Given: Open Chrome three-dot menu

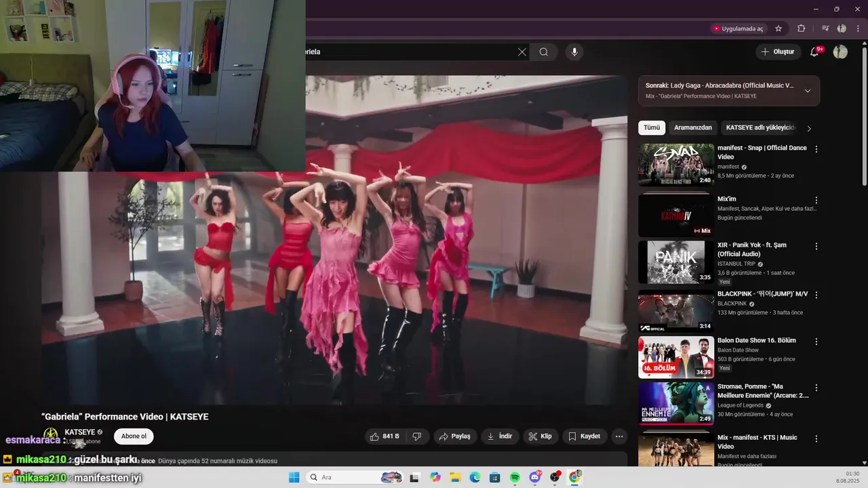Looking at the screenshot, I should [x=859, y=28].
